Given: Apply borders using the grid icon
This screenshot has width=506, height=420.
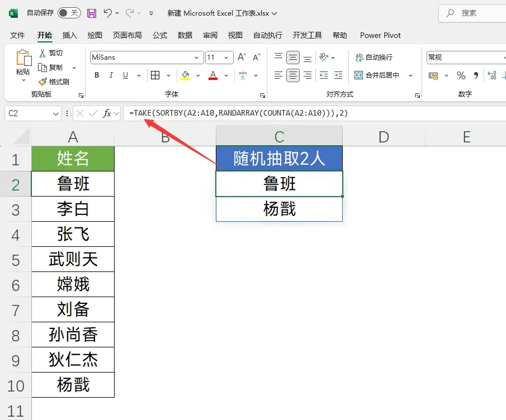Looking at the screenshot, I should pyautogui.click(x=155, y=75).
